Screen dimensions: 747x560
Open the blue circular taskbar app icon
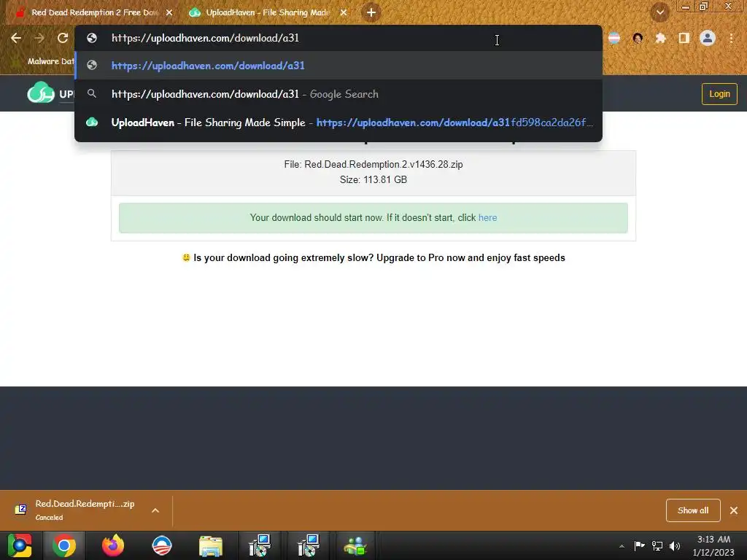tap(161, 545)
